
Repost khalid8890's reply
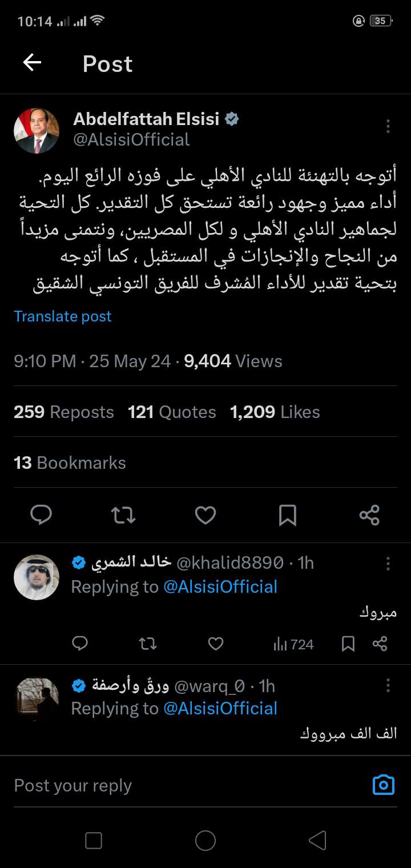(x=147, y=644)
